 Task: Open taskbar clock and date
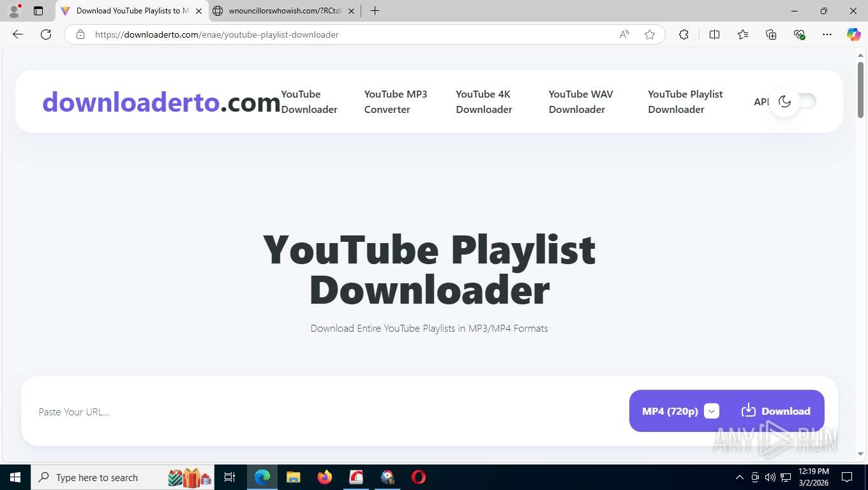tap(814, 477)
